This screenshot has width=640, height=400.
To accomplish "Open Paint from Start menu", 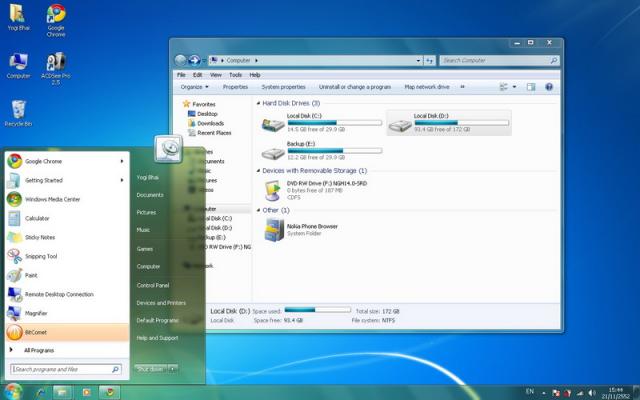I will (67, 275).
